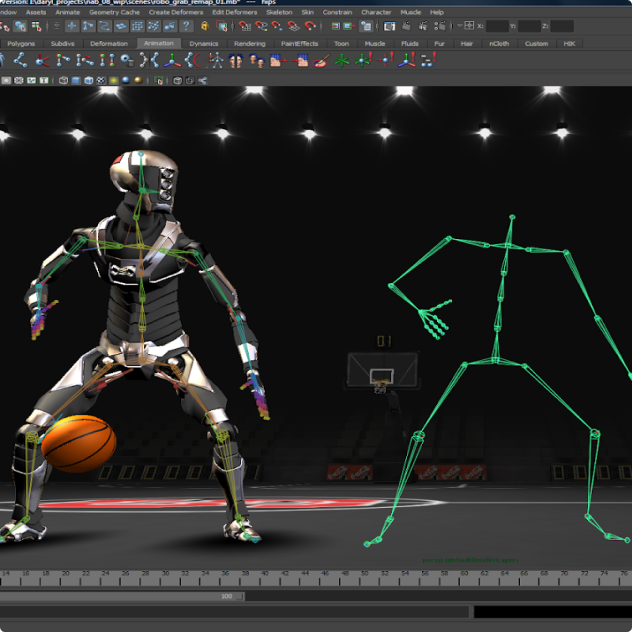Viewport: 632px width, 632px height.
Task: Click the green star shelf icon
Action: tap(343, 60)
